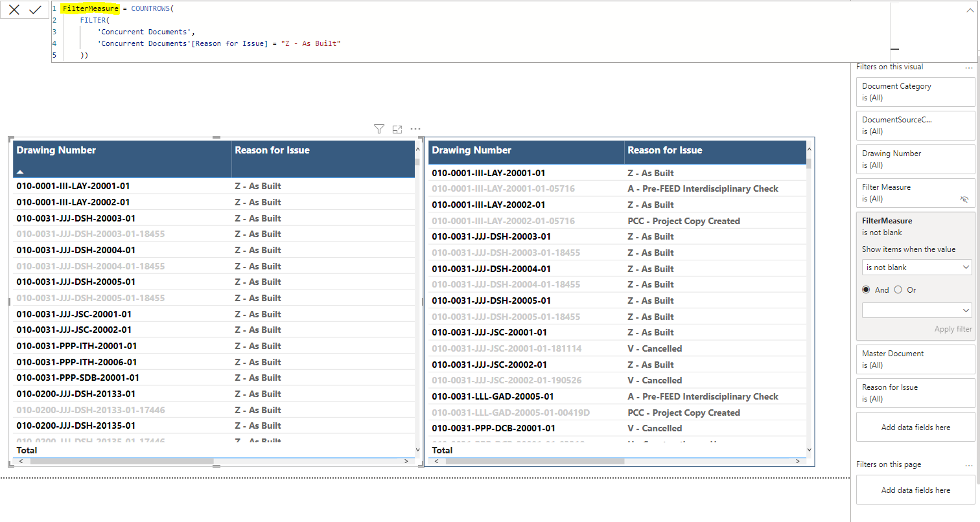Screen dimensions: 980x522
Task: Click first 'PCC - Project Copy Created' cell
Action: point(684,221)
